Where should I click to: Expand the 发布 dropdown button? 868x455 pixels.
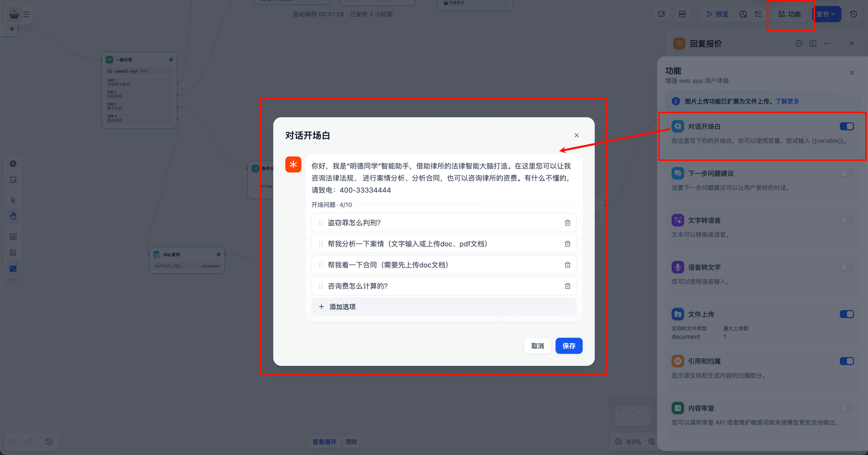(826, 14)
